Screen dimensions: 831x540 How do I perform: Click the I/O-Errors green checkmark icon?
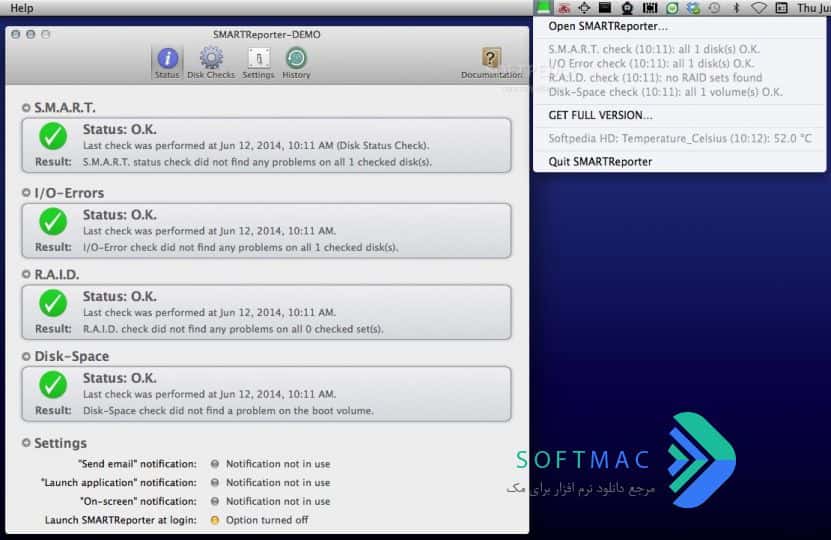(53, 222)
